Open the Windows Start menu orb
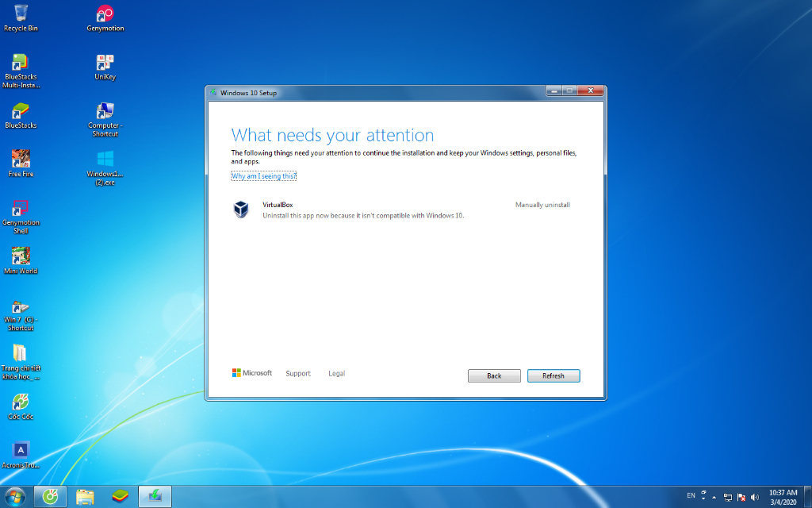This screenshot has width=812, height=508. (x=15, y=497)
